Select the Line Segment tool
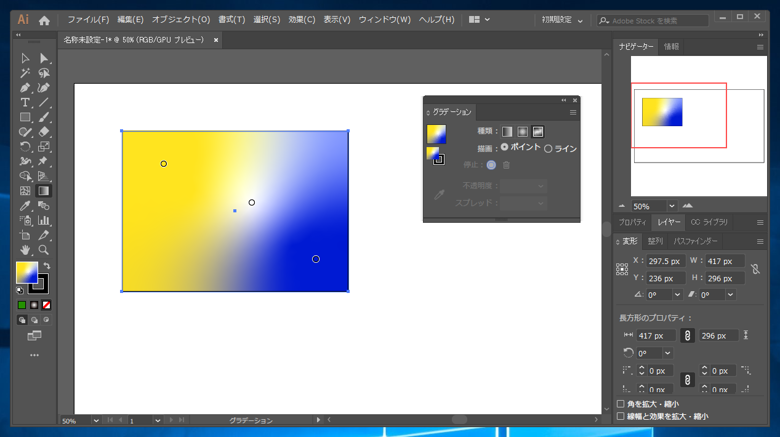This screenshot has width=780, height=437. (44, 103)
